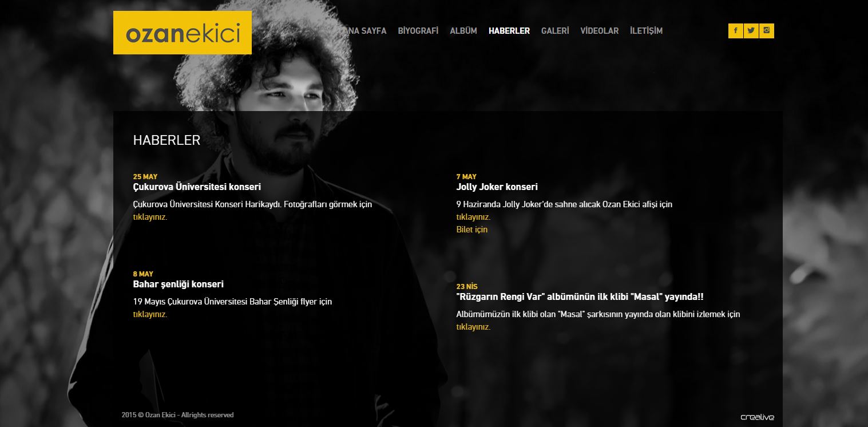The image size is (868, 427).
Task: Open the Facebook social icon
Action: click(x=735, y=31)
